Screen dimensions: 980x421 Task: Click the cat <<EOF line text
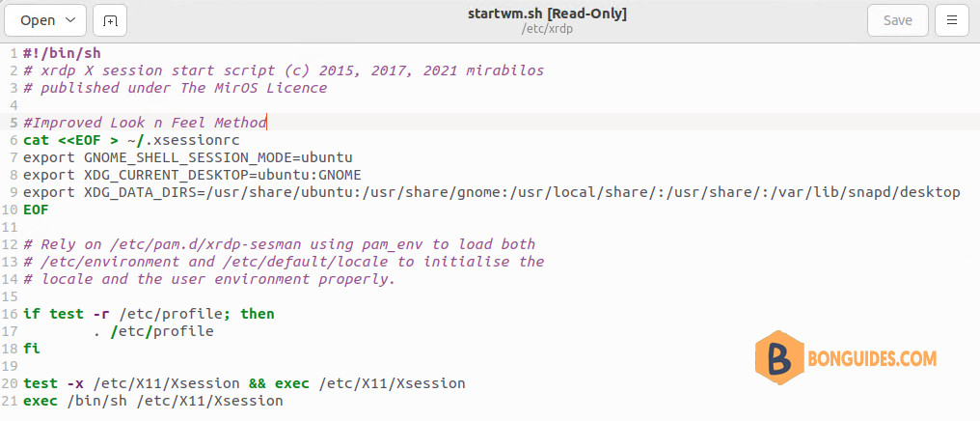(x=131, y=140)
